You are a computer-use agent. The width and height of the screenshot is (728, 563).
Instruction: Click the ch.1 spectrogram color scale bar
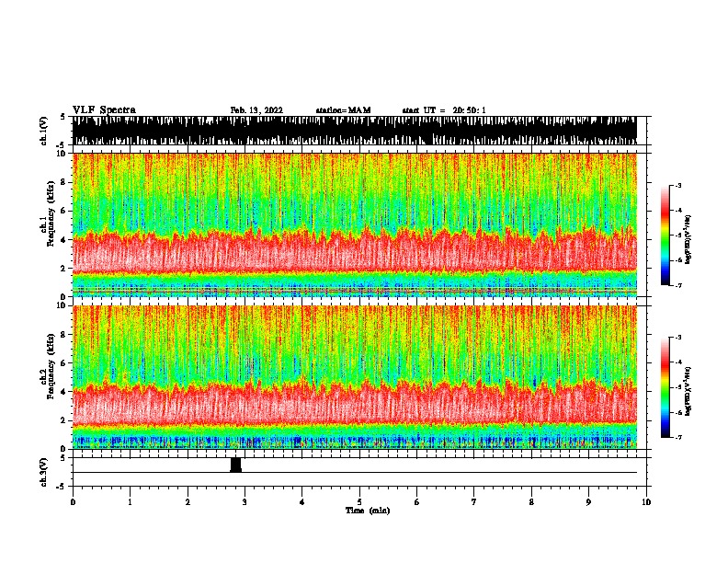(x=665, y=236)
